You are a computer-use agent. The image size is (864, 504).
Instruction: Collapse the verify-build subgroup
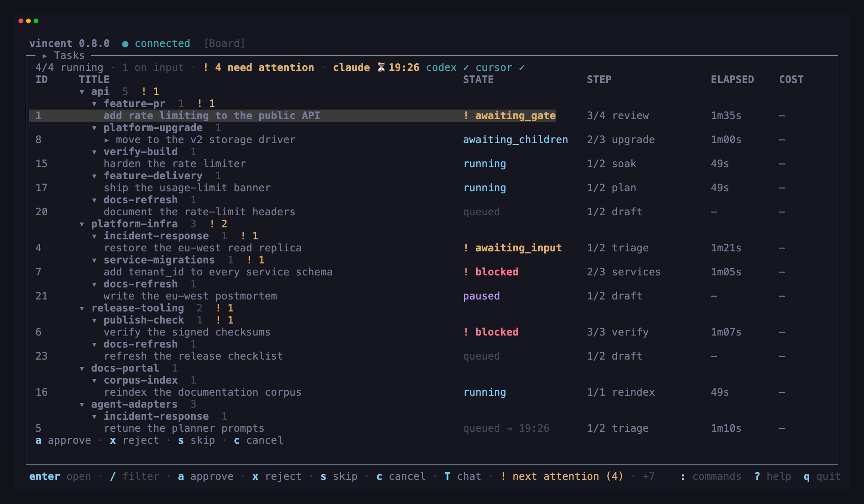[94, 152]
